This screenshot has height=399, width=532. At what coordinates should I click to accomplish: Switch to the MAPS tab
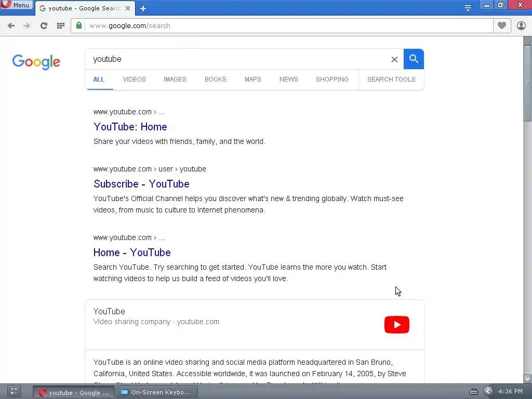click(x=253, y=79)
